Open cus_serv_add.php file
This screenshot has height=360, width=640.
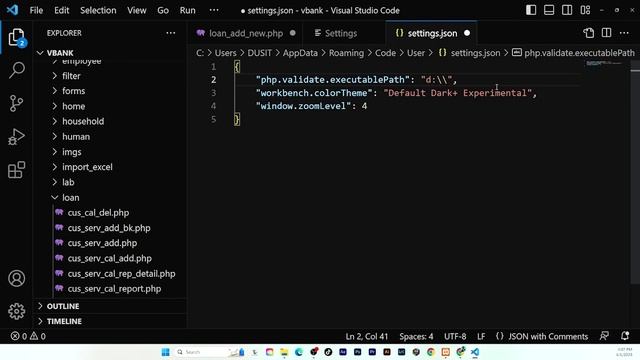coord(102,243)
